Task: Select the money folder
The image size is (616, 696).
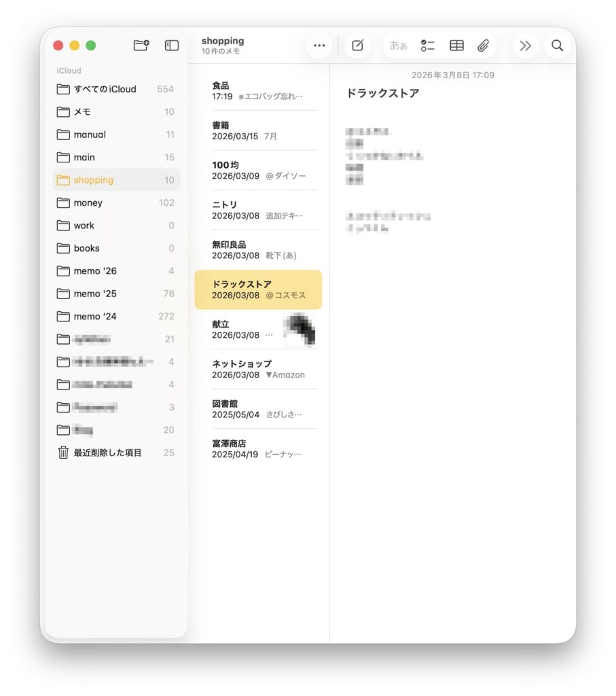Action: click(89, 203)
